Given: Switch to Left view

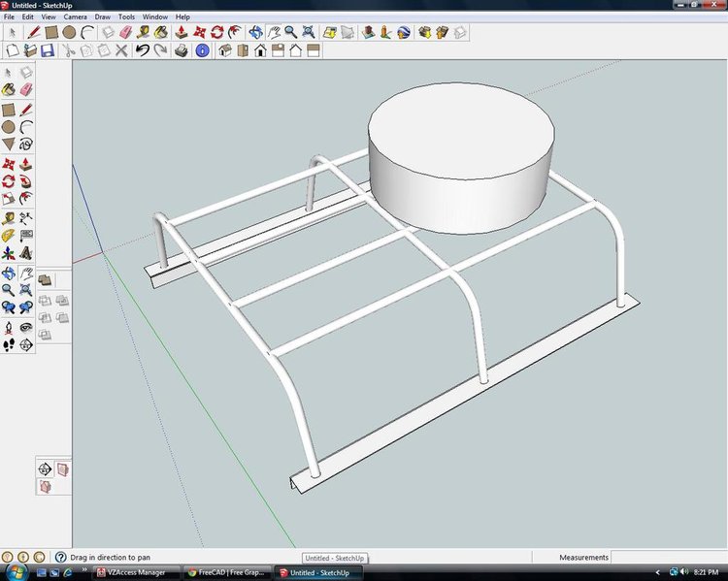Looking at the screenshot, I should [314, 50].
